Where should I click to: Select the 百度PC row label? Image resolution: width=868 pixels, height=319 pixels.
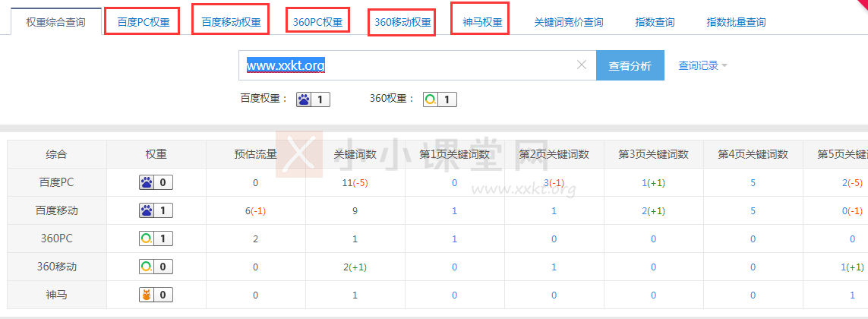(x=56, y=183)
